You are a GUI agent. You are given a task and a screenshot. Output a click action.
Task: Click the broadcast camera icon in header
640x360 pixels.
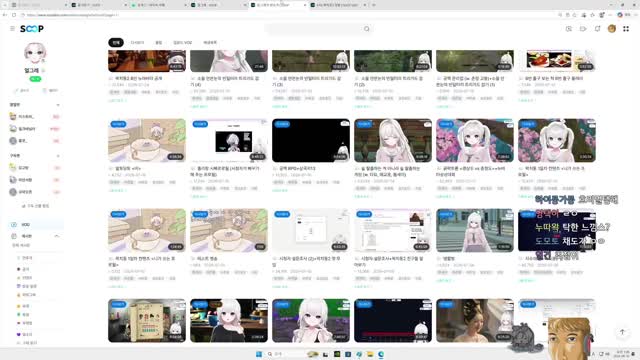583,29
